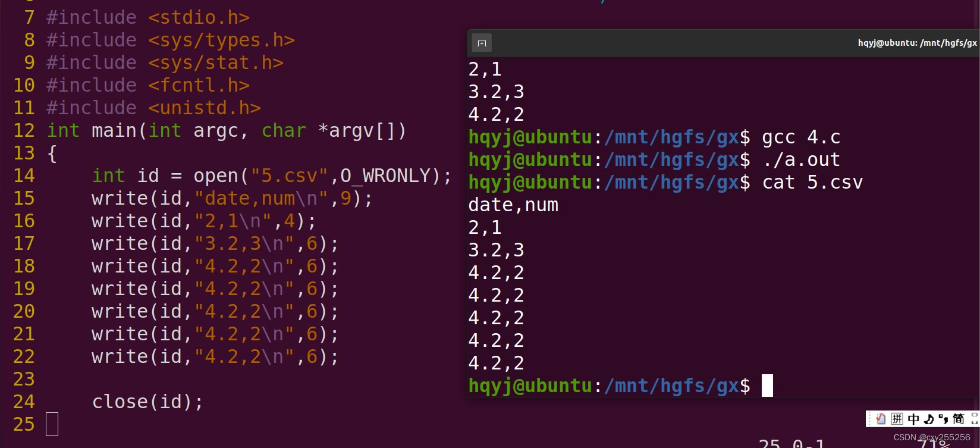The width and height of the screenshot is (980, 448).
Task: Toggle the 中 Chinese/English mode
Action: tap(913, 419)
